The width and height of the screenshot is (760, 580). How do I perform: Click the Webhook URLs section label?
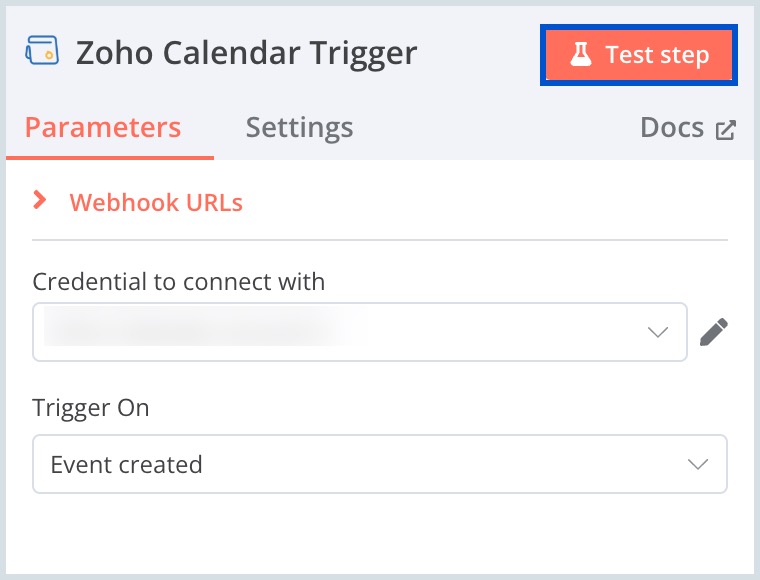(156, 202)
